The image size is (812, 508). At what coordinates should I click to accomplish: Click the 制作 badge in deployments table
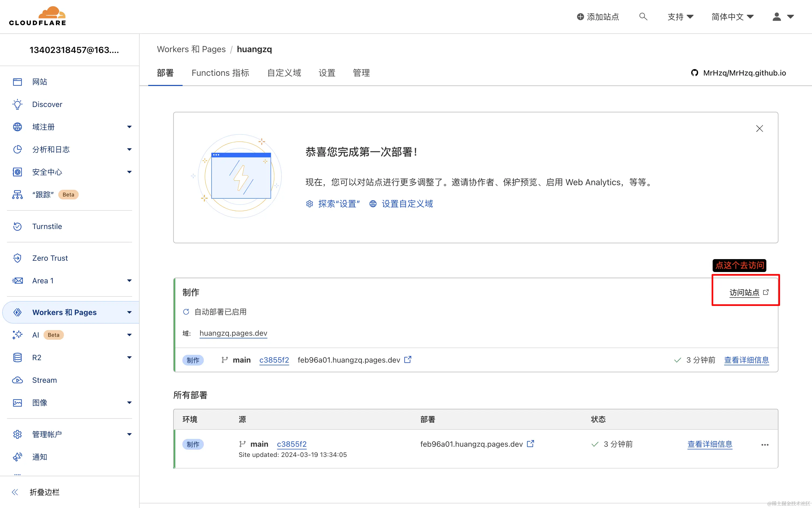[193, 444]
